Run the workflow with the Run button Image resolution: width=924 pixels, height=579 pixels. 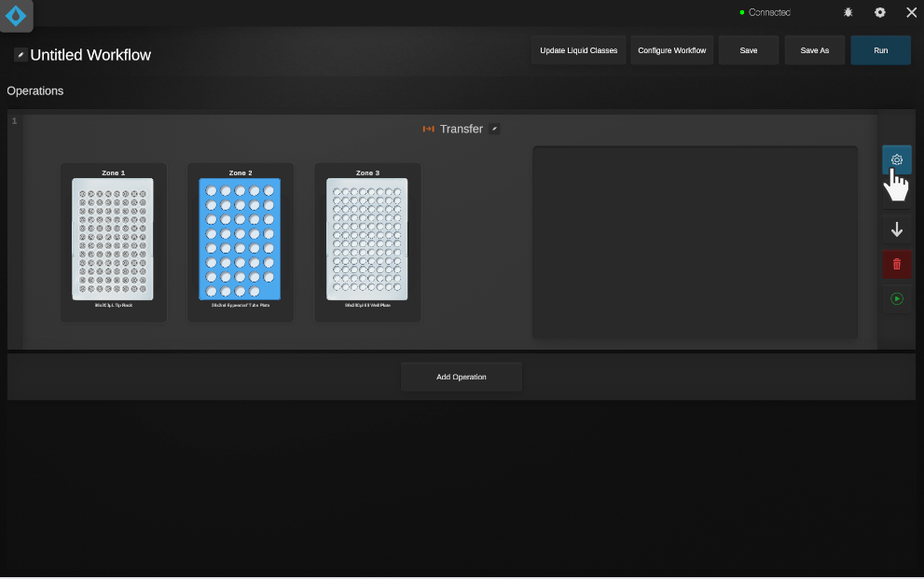coord(880,50)
